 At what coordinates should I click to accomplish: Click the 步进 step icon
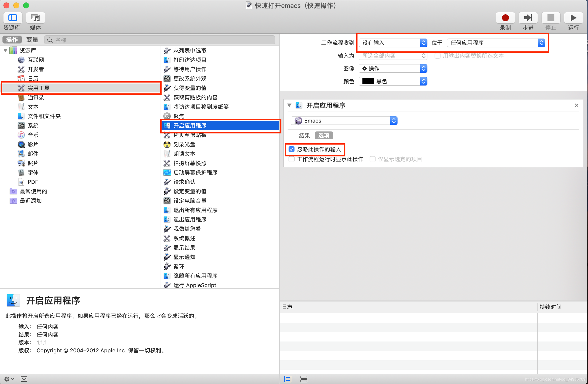tap(528, 18)
